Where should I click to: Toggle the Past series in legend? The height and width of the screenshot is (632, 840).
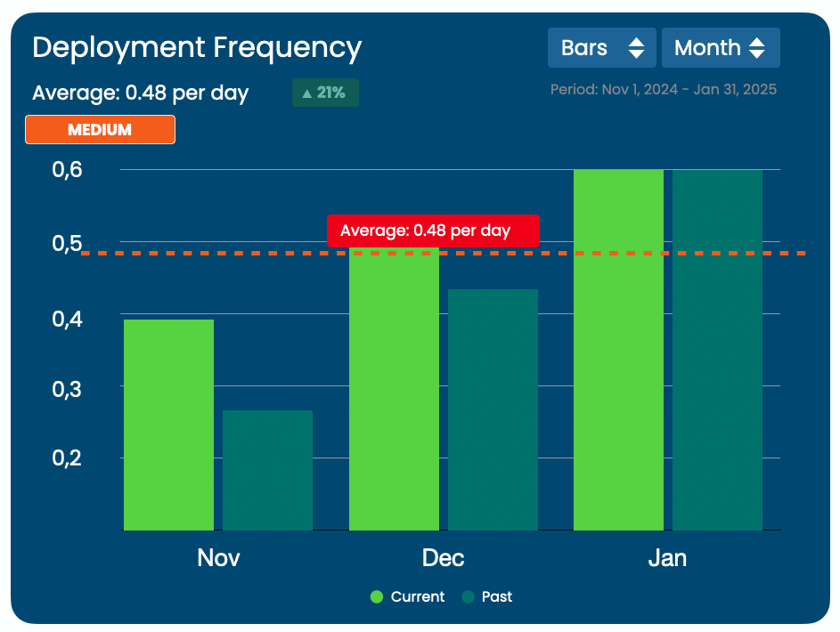[487, 596]
